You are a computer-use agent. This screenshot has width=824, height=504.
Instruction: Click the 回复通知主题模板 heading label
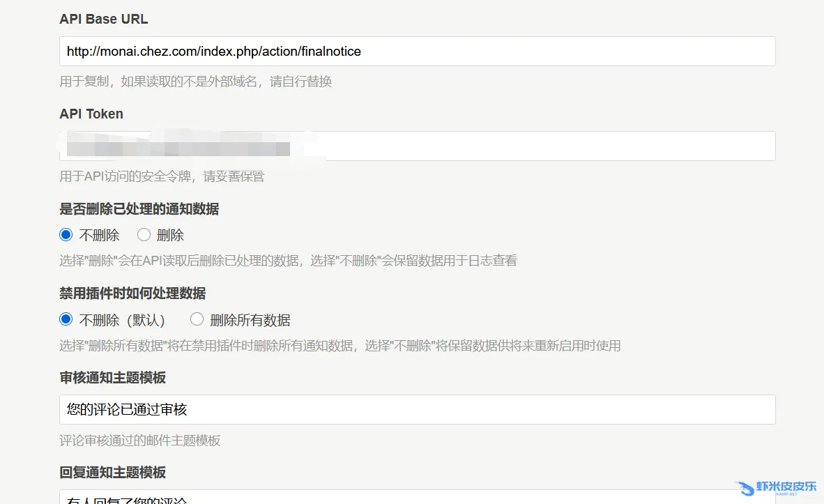(x=113, y=473)
